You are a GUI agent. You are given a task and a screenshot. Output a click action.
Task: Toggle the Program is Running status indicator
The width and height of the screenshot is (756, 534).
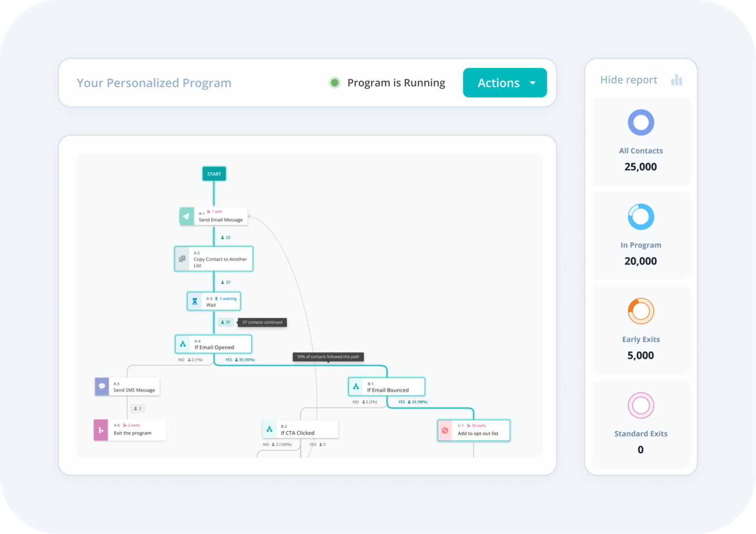pos(335,82)
